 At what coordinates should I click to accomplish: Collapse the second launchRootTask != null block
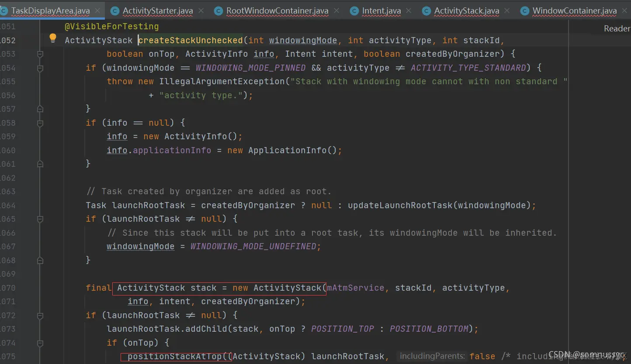click(40, 316)
